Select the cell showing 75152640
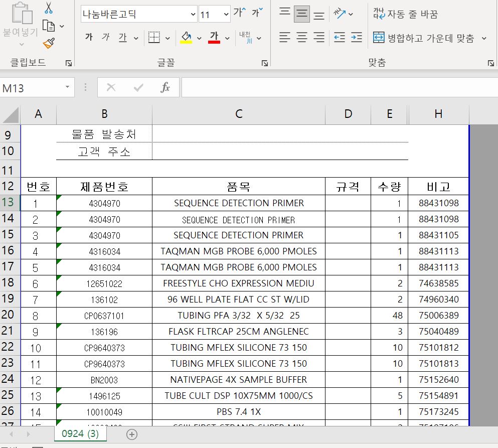The width and height of the screenshot is (498, 448). [439, 380]
